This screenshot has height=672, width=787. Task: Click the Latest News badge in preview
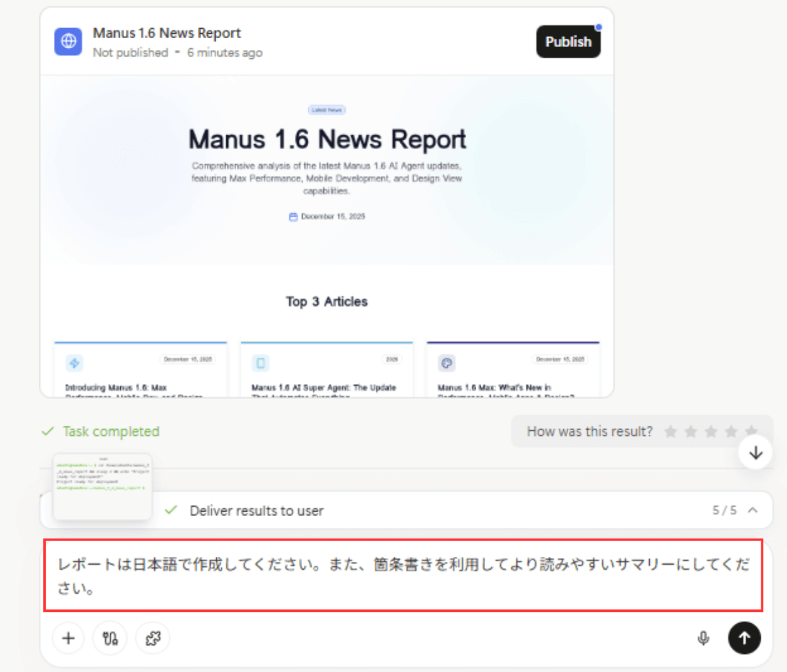(326, 110)
